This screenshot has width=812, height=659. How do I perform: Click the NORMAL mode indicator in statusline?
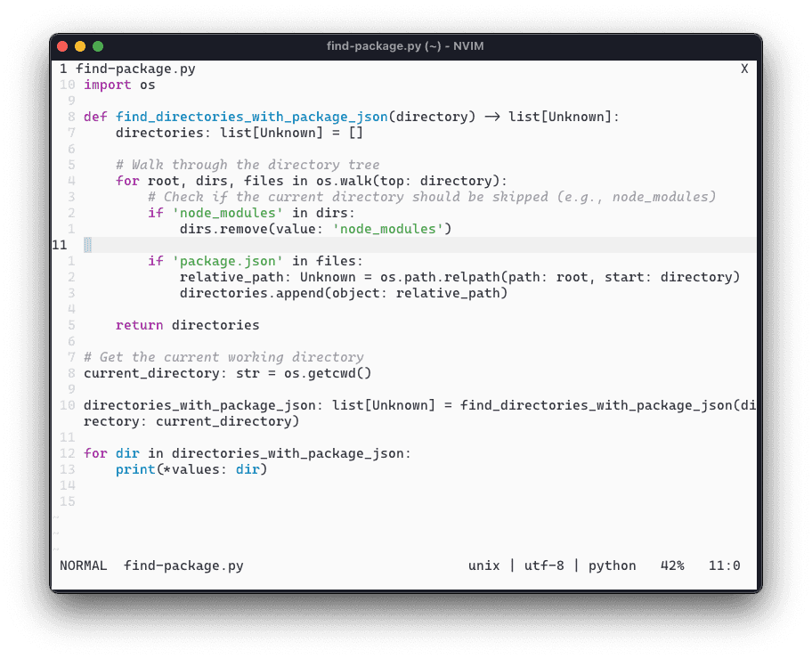click(83, 565)
